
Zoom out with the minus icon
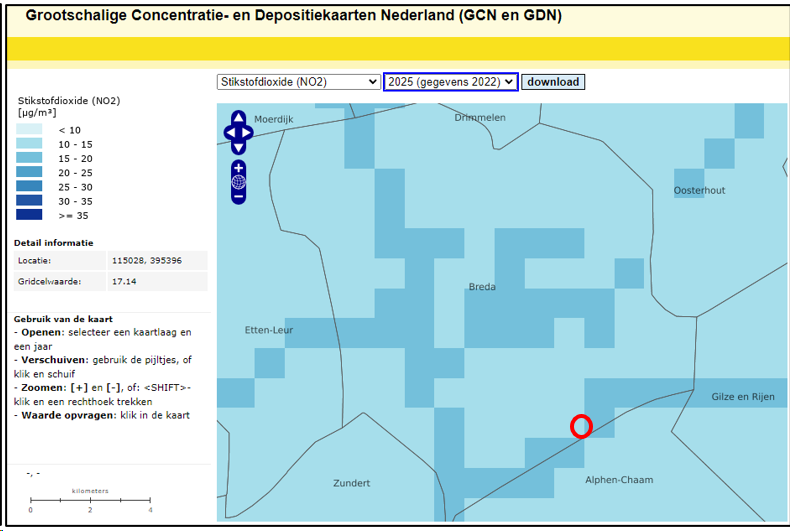238,197
